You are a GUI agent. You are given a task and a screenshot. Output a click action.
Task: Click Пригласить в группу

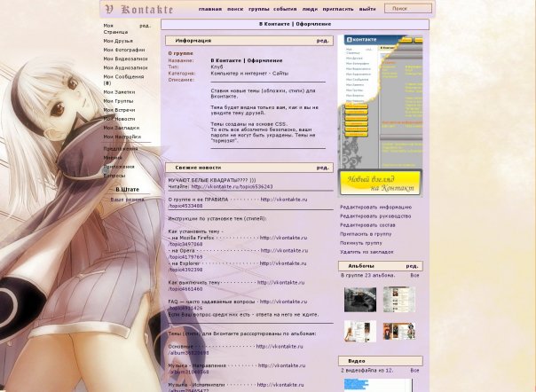pos(366,234)
